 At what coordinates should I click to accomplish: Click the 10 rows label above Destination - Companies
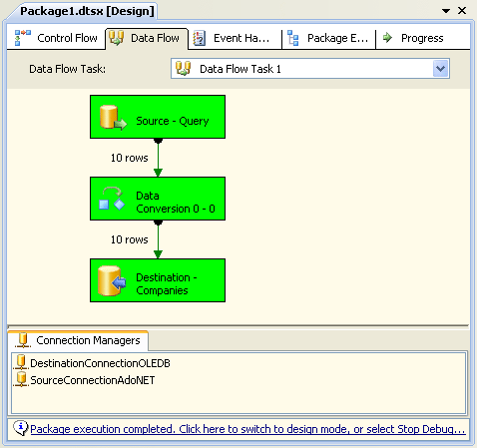pos(130,239)
